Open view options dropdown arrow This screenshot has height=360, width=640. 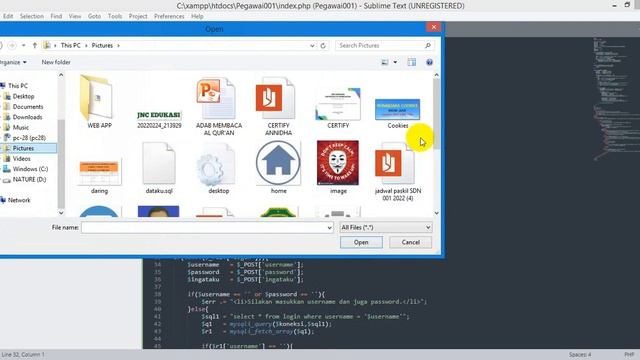395,62
